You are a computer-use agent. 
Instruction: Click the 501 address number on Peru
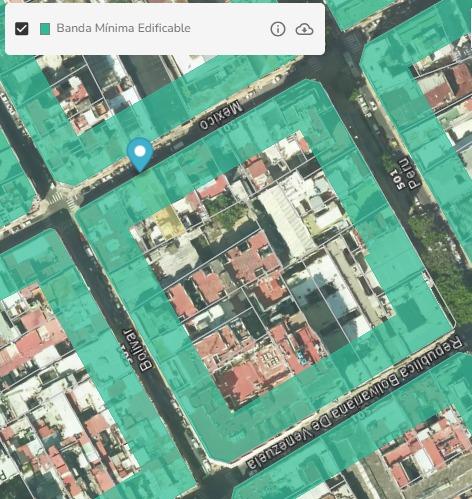click(397, 179)
